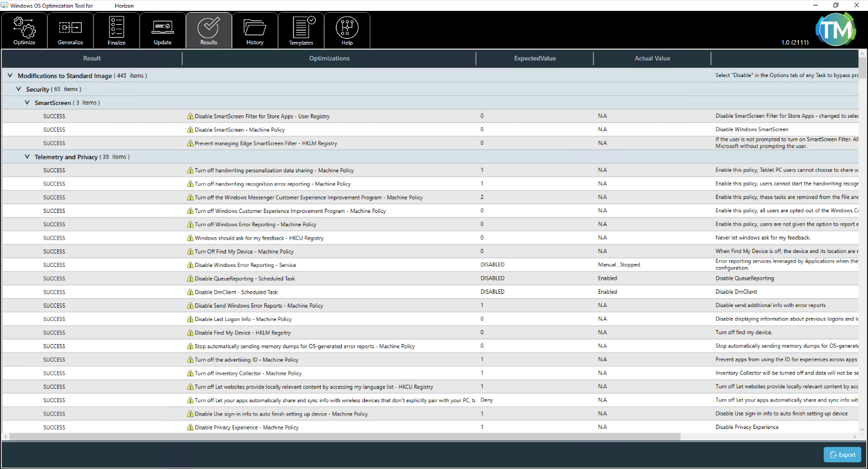This screenshot has width=868, height=469.
Task: Open the Help icon
Action: [347, 27]
